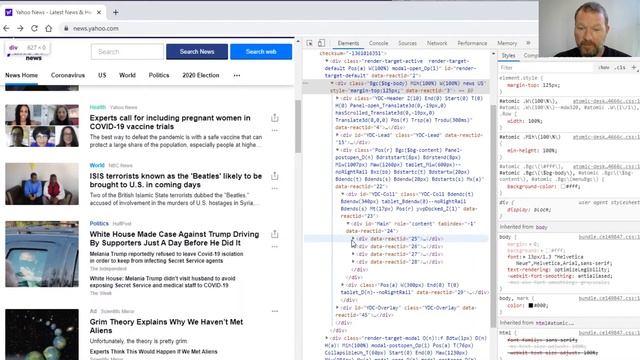Show more DevTools tabs with the chevron
The image size is (640, 360).
pyautogui.click(x=528, y=43)
